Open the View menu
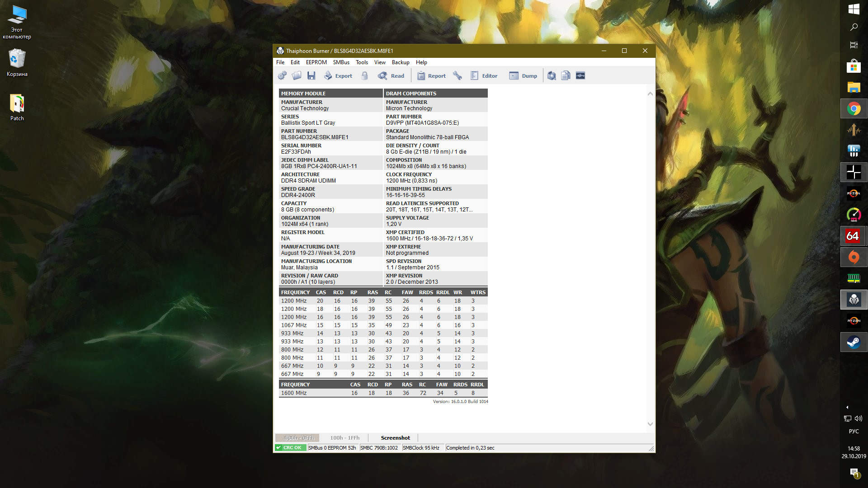The width and height of the screenshot is (868, 488). pyautogui.click(x=380, y=62)
